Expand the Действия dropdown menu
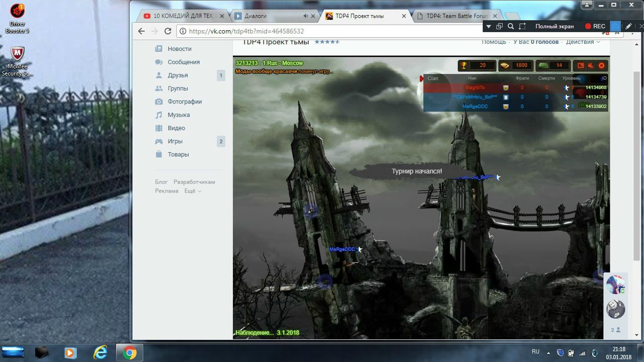The image size is (644, 362). pos(583,42)
